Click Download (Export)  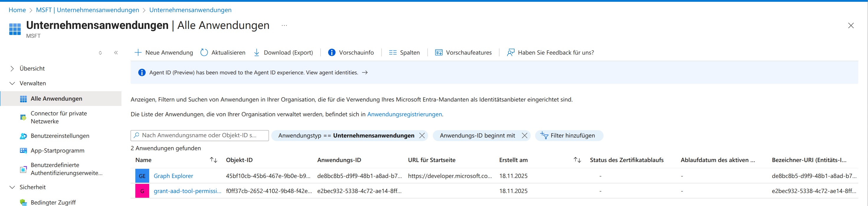pyautogui.click(x=283, y=53)
